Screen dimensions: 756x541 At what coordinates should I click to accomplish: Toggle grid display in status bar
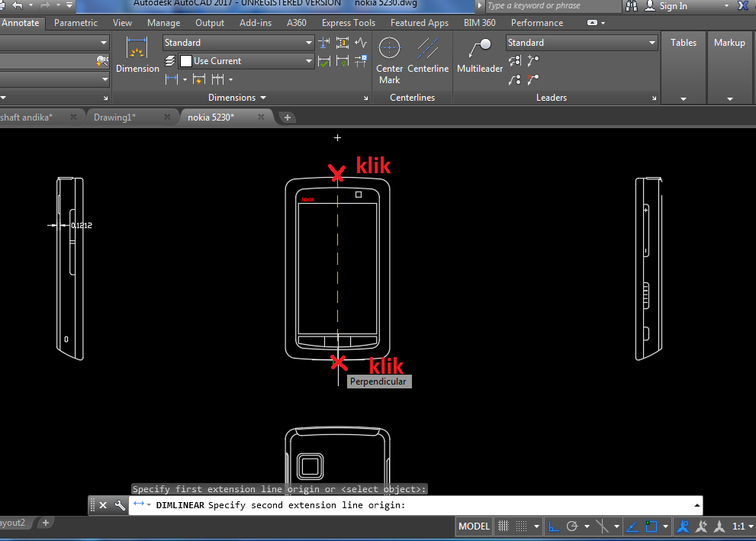point(503,527)
